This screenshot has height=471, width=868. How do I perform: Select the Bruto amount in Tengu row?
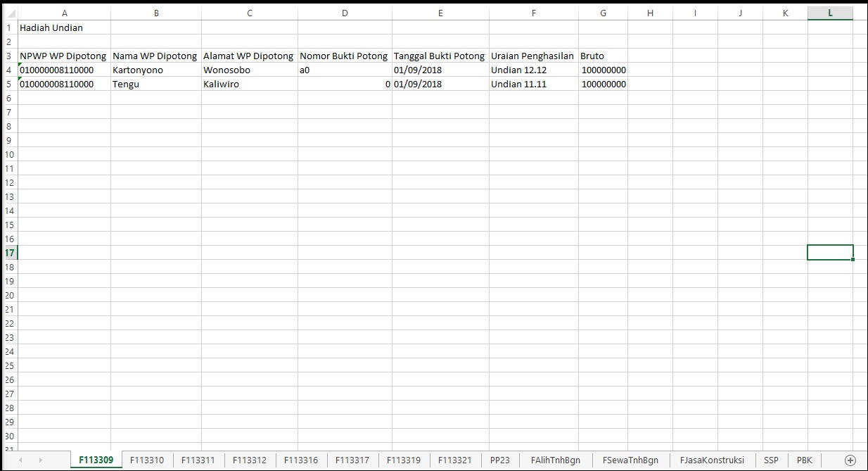tap(603, 84)
